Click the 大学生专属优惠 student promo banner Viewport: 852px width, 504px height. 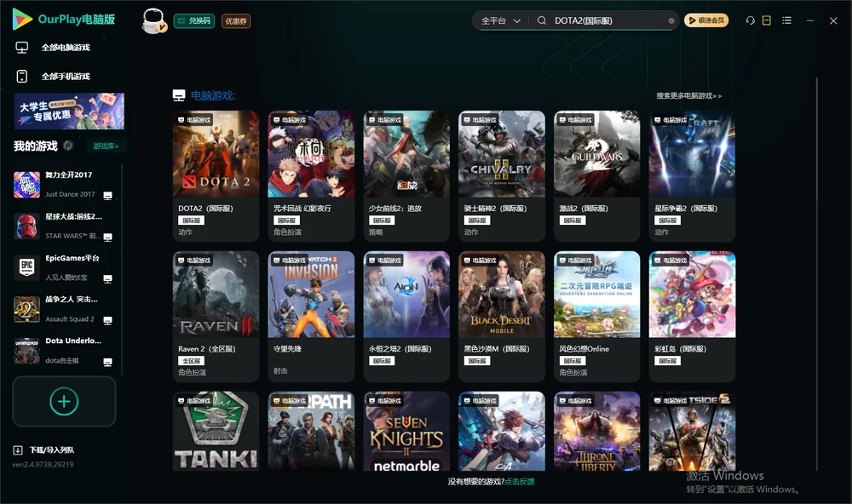click(70, 111)
